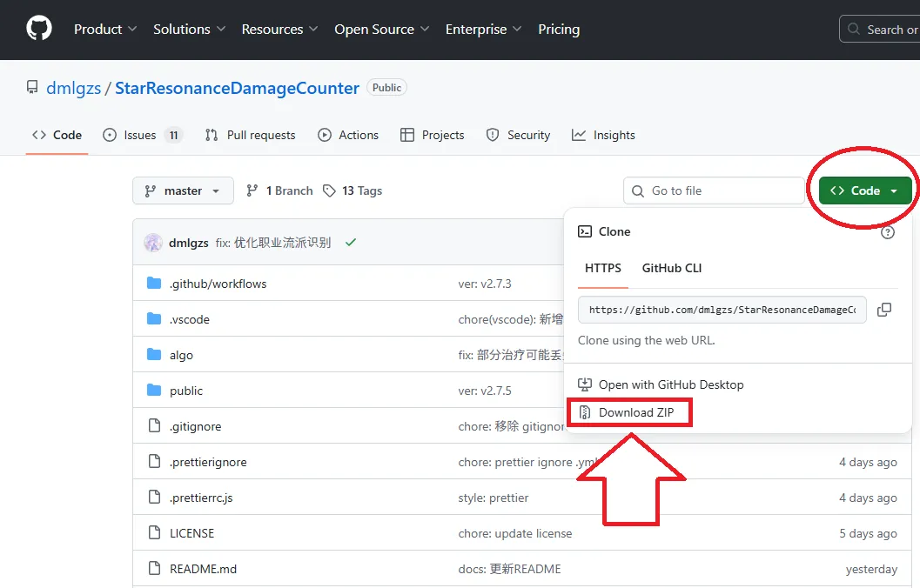The image size is (920, 588).
Task: Open the README.md file
Action: (203, 569)
